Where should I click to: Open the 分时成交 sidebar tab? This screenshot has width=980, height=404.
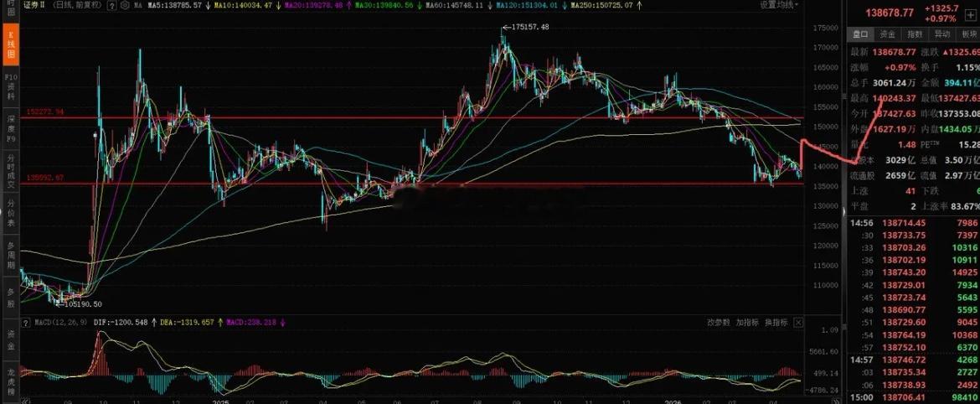[10, 170]
